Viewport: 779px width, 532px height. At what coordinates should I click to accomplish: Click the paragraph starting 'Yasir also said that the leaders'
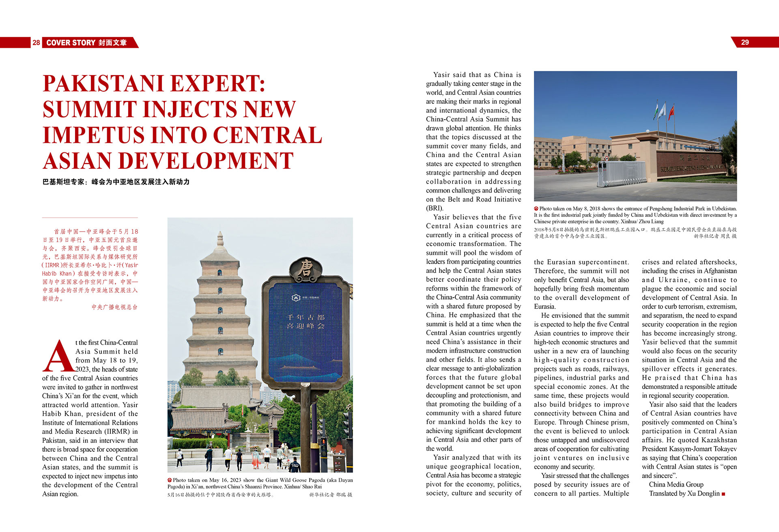click(x=689, y=440)
